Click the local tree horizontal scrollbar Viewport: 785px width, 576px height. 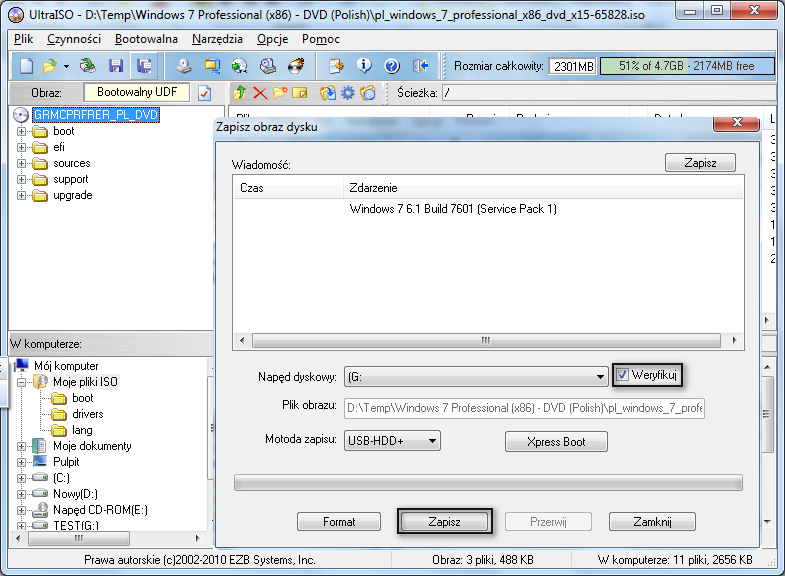[79, 538]
